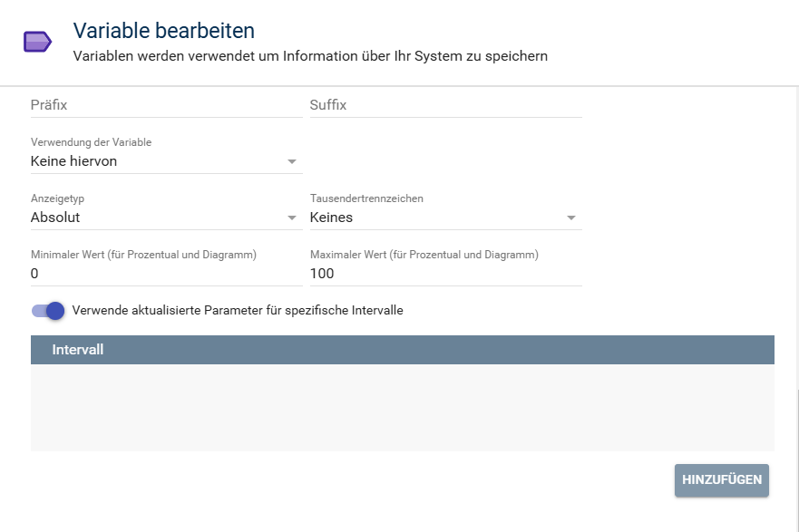Disable the specific intervals parameter switch
Image resolution: width=799 pixels, height=532 pixels.
(49, 311)
